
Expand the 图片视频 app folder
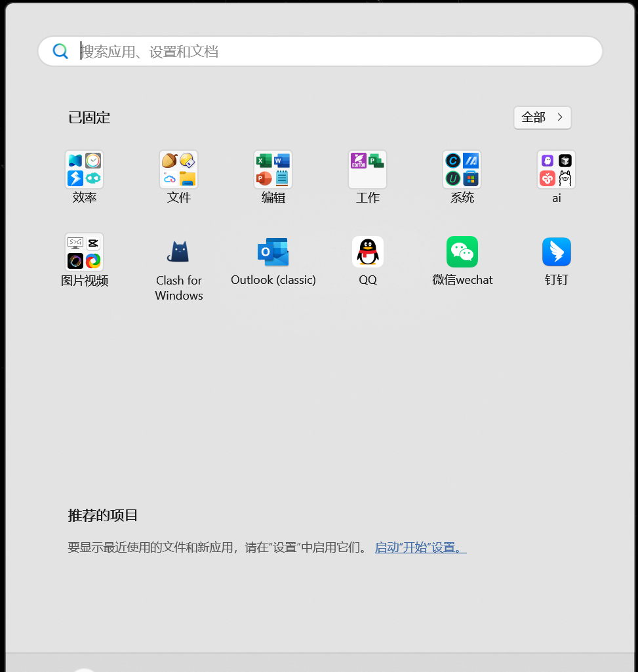[x=84, y=252]
